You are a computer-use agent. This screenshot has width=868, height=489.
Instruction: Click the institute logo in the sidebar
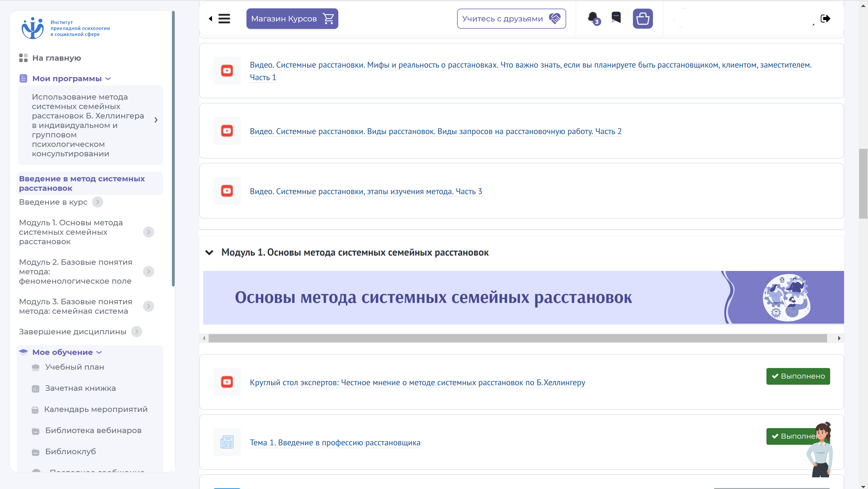[x=66, y=28]
